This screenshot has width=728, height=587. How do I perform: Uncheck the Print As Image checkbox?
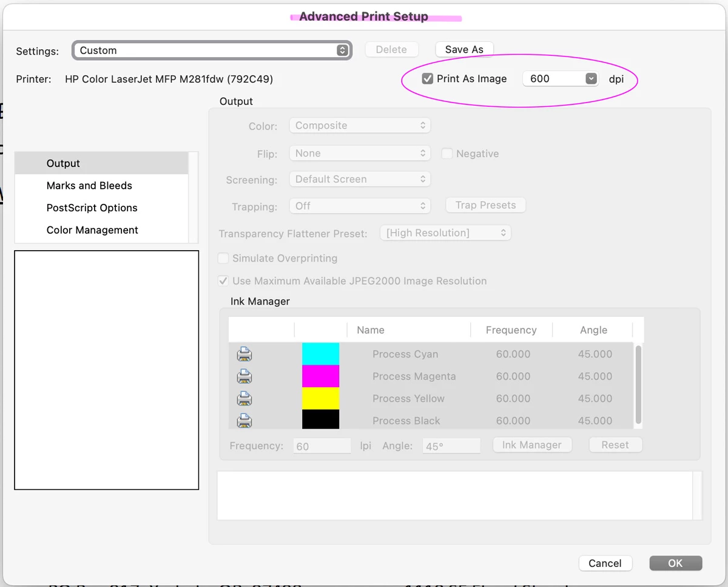tap(428, 78)
